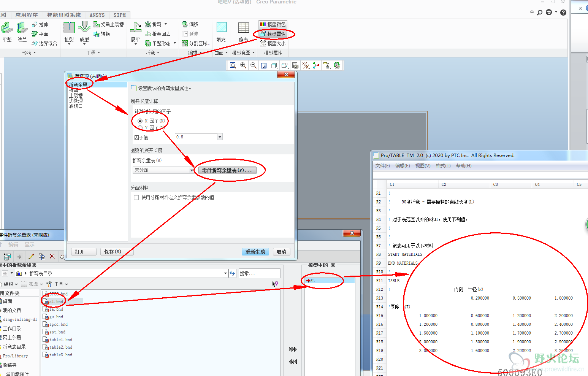Open the 文件(F) menu in Pro/TABLE
This screenshot has height=376, width=588.
point(382,166)
